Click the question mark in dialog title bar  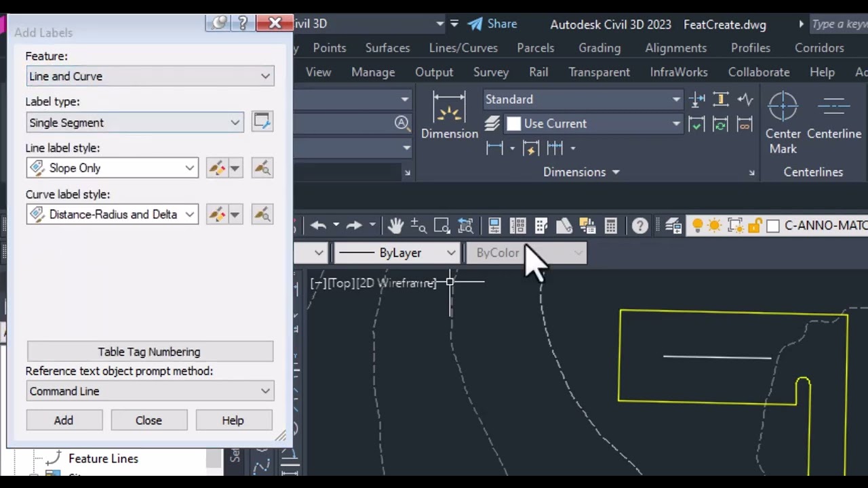[x=242, y=24]
